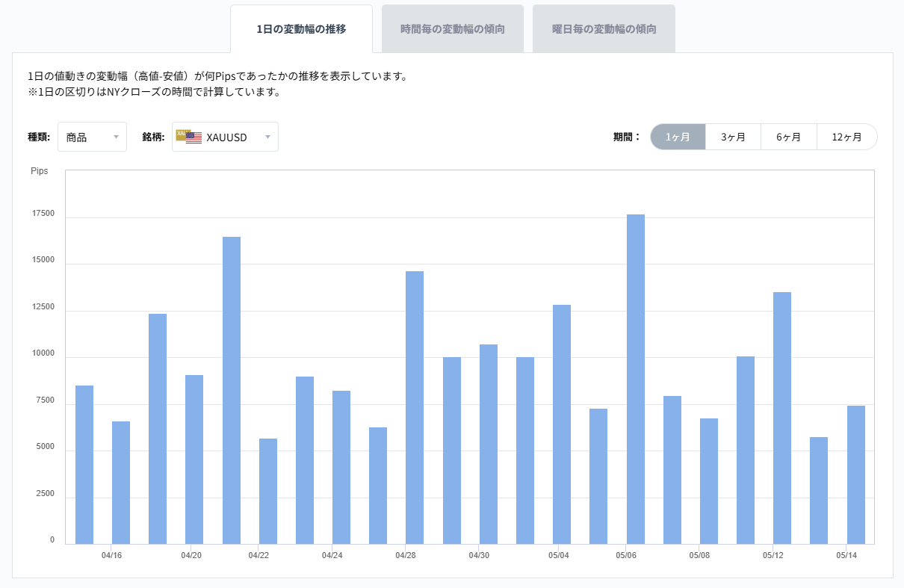904x588 pixels.
Task: Click the 銘柄: label
Action: click(153, 137)
